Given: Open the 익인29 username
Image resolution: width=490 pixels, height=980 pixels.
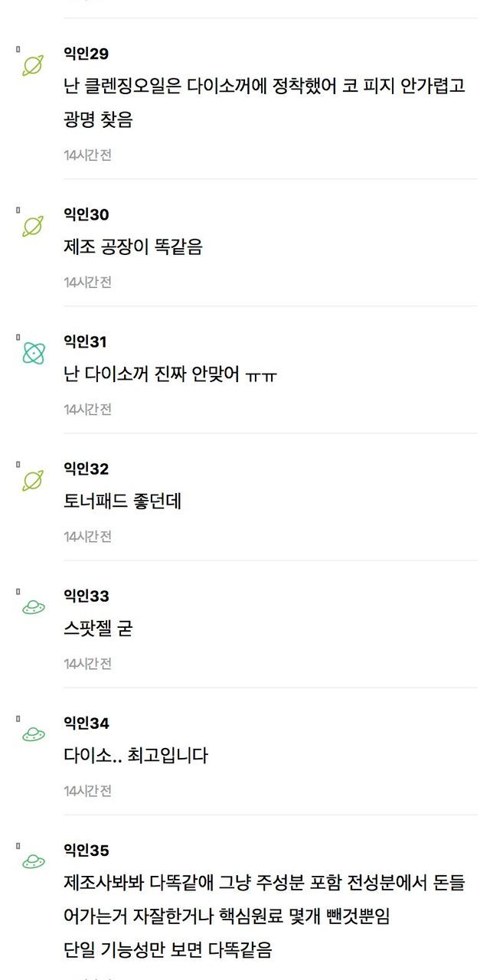Looking at the screenshot, I should coord(86,54).
